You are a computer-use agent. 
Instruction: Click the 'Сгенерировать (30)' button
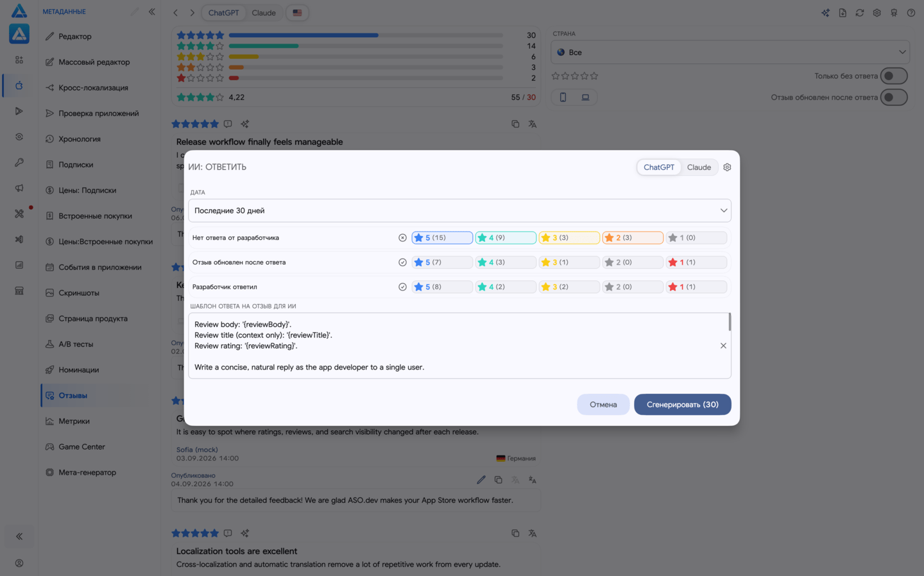pos(683,405)
